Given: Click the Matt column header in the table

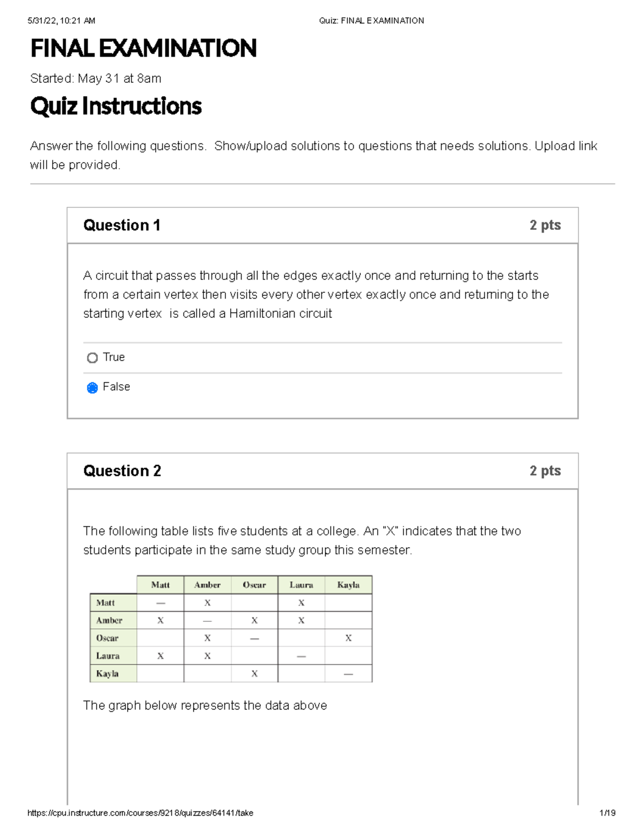Looking at the screenshot, I should tap(160, 585).
